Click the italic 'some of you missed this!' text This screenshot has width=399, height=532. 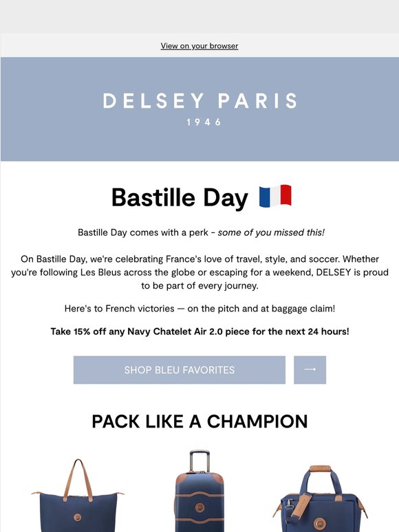tap(271, 232)
